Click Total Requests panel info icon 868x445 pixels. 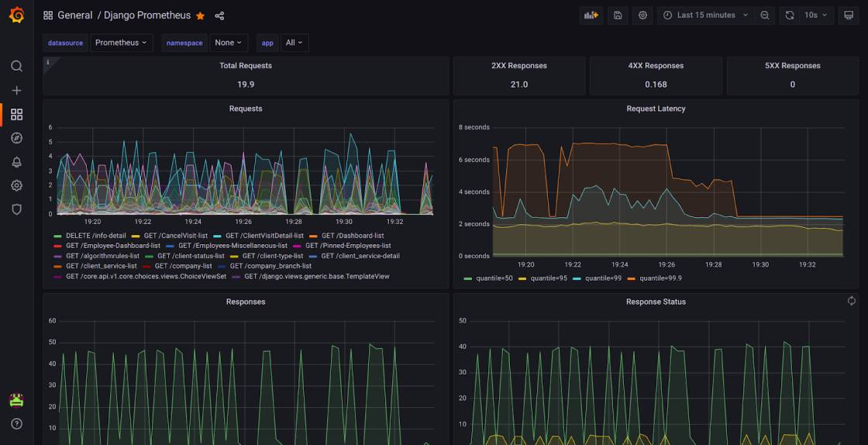coord(48,62)
